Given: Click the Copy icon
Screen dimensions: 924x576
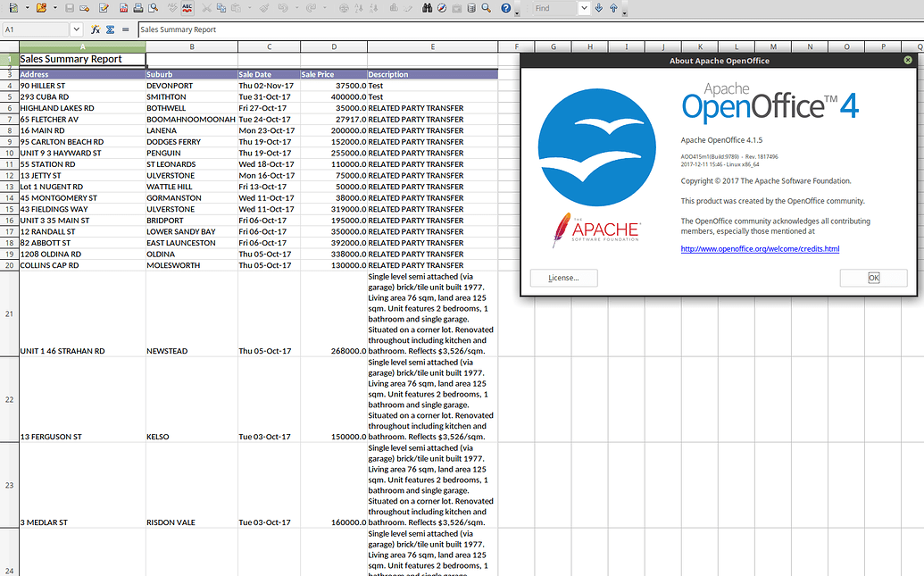Looking at the screenshot, I should 221,8.
